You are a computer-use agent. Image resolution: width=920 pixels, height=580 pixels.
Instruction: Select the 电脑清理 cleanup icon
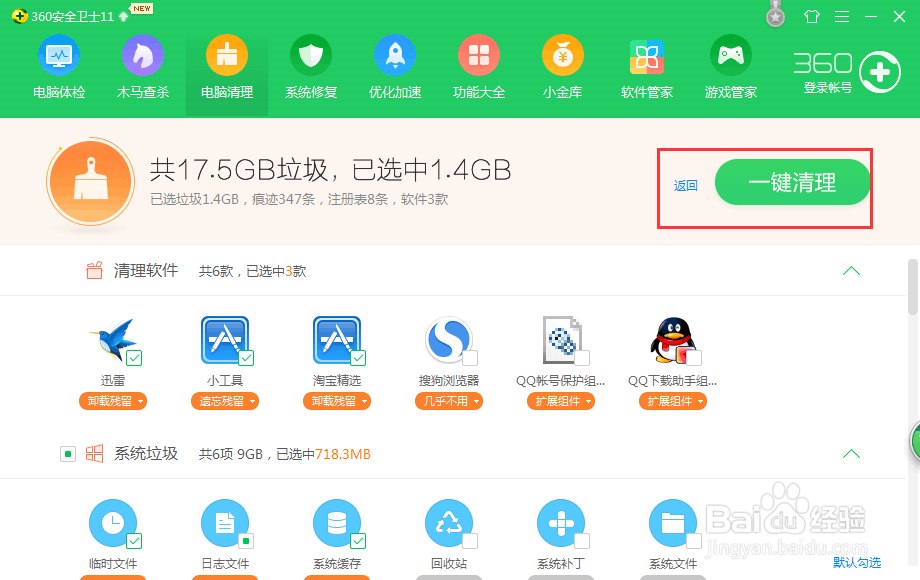pos(227,56)
